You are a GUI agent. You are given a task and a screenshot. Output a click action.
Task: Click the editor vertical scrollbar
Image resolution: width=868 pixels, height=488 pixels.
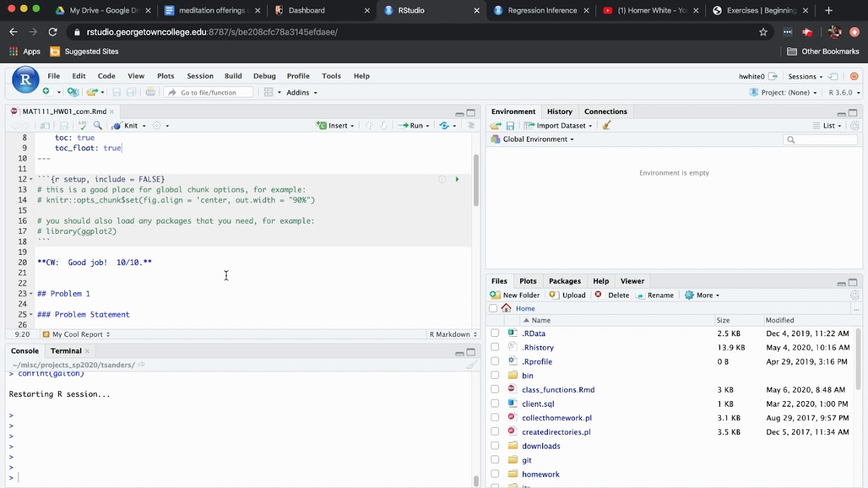click(476, 180)
